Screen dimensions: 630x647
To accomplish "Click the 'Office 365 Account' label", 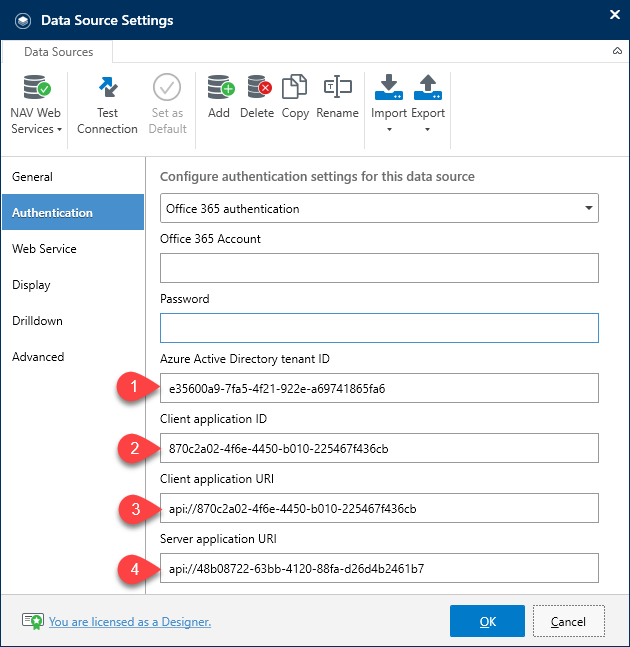I will click(x=210, y=239).
